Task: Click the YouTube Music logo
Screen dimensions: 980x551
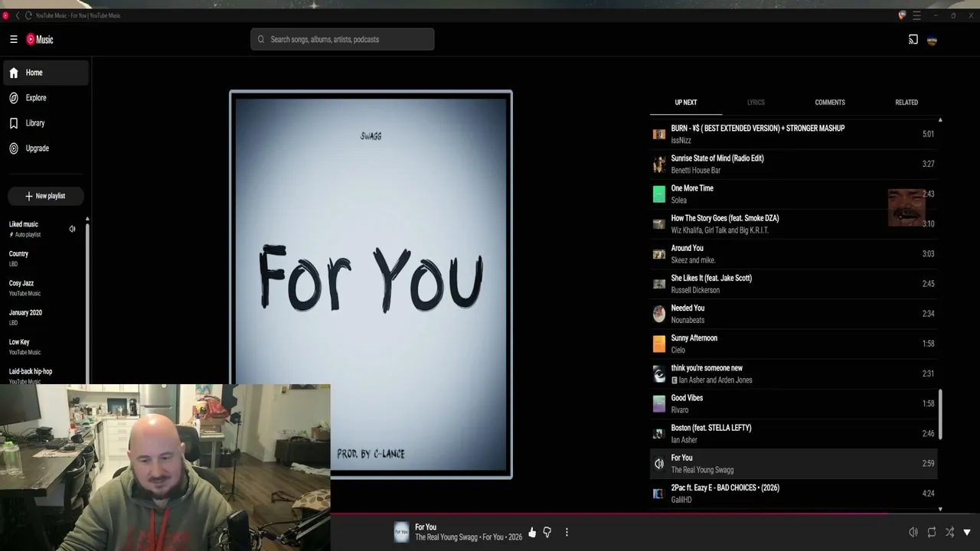Action: (40, 40)
